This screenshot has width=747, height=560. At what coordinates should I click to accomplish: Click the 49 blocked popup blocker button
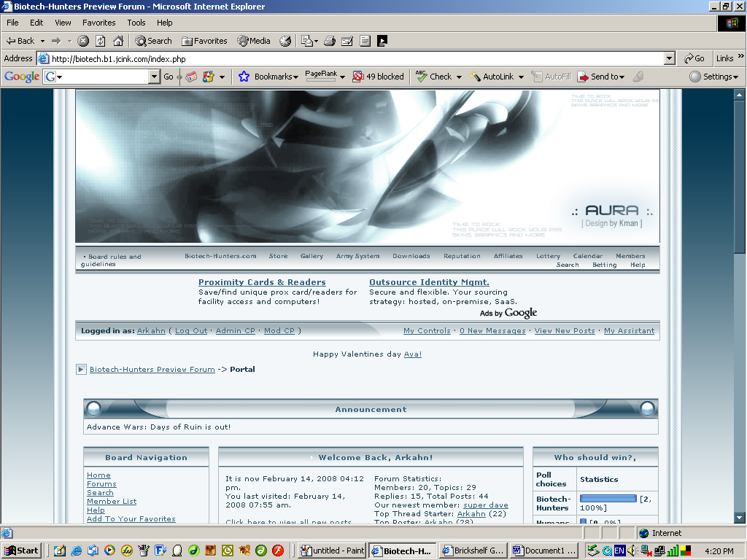pos(379,76)
